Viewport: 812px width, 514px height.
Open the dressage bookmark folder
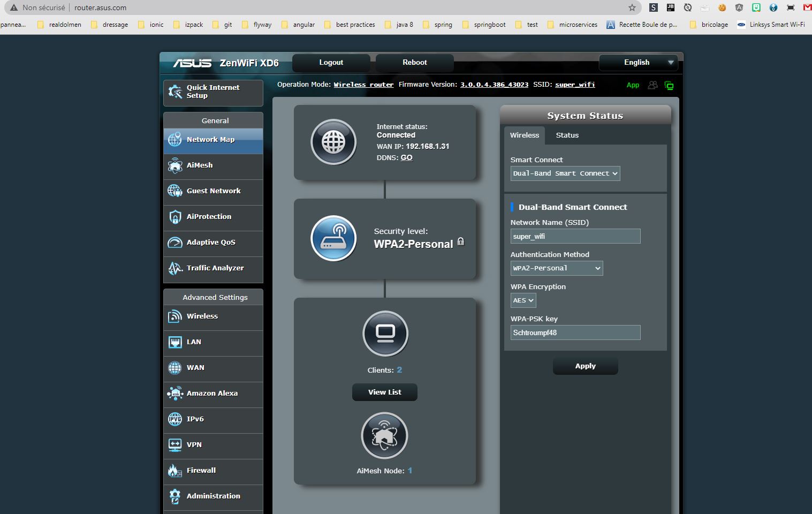point(110,25)
